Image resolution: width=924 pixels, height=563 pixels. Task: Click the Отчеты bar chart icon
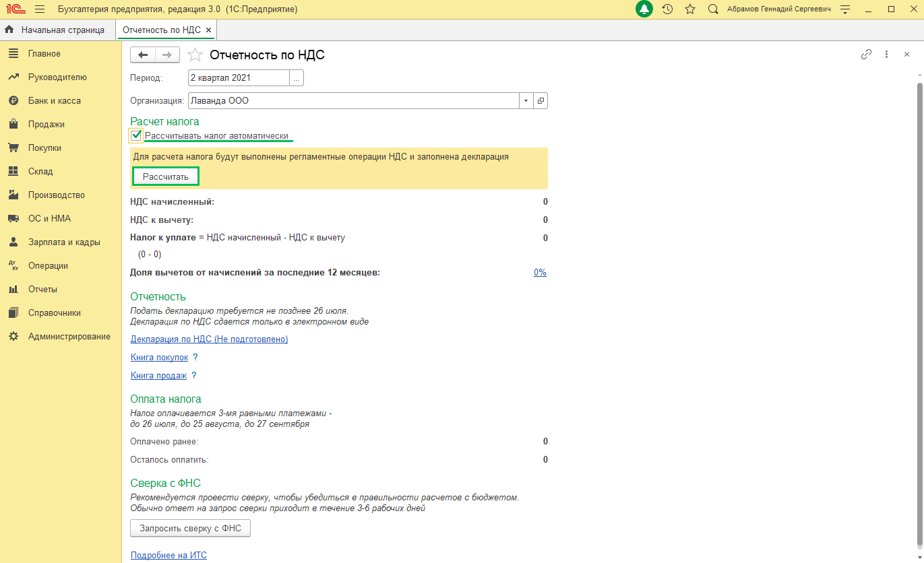[x=13, y=289]
